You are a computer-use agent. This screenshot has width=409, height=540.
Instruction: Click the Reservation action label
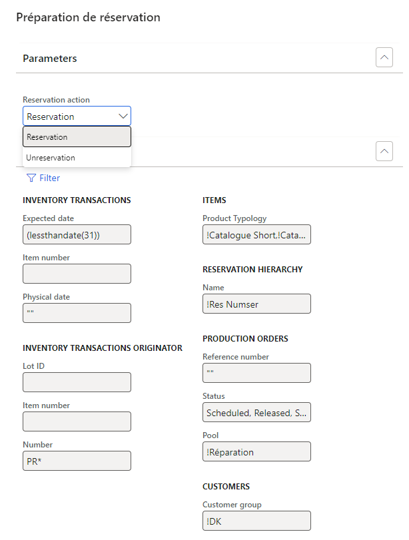click(56, 100)
